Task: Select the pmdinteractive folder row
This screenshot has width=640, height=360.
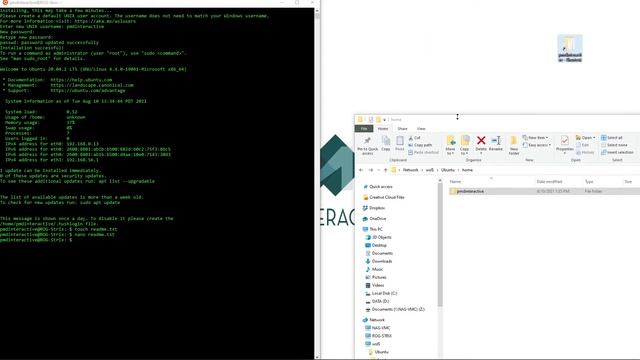Action: tap(544, 191)
